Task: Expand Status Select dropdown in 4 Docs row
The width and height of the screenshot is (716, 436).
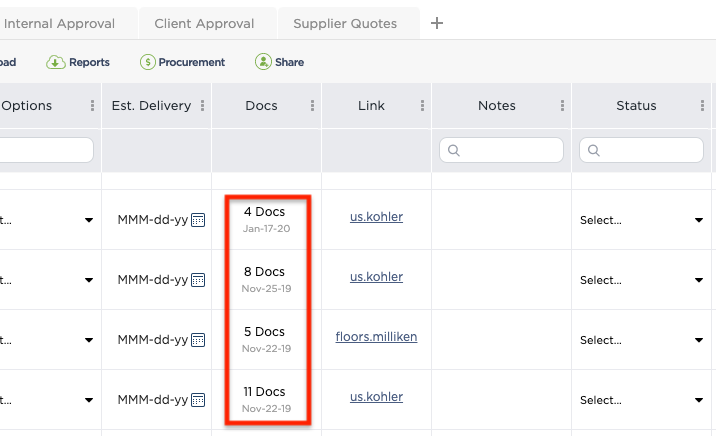Action: pyautogui.click(x=641, y=220)
